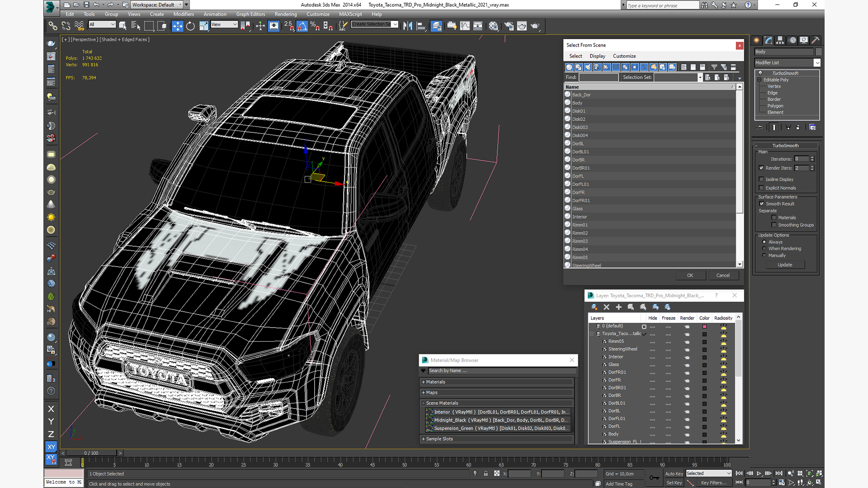Expand the Materials group in Material Browser
This screenshot has height=488, width=868.
[496, 382]
